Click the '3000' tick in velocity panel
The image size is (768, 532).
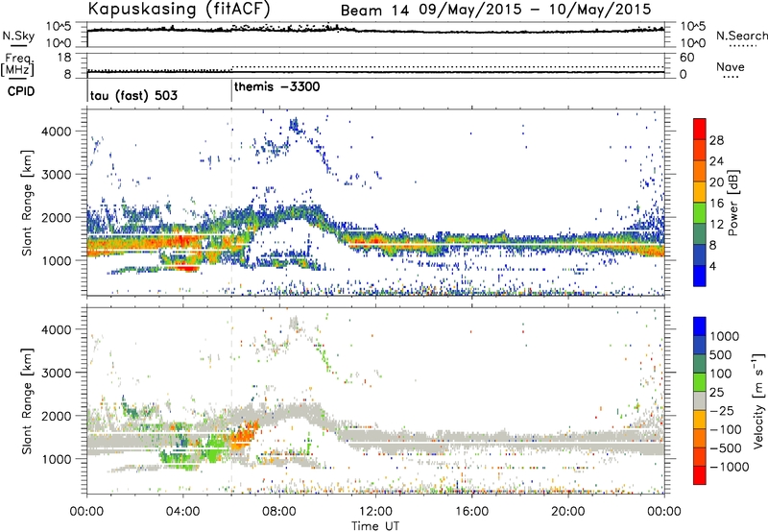(57, 373)
